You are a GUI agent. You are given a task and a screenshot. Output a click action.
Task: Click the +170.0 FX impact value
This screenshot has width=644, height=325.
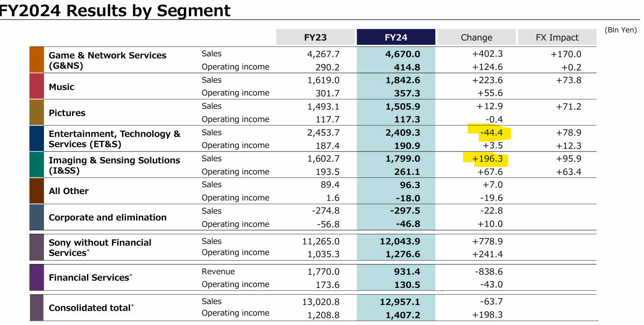pos(566,54)
